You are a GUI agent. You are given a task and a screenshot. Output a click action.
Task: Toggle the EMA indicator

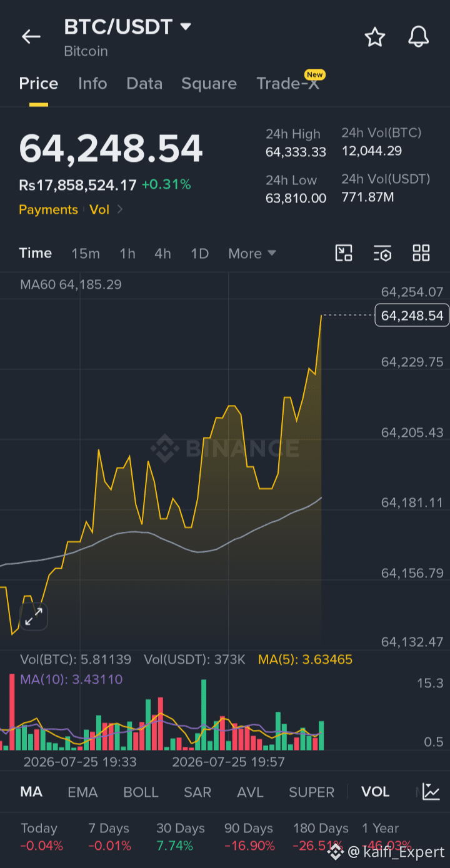pyautogui.click(x=82, y=792)
